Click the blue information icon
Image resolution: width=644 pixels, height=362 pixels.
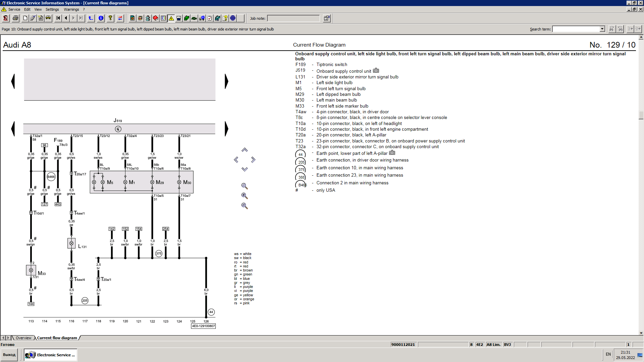[101, 18]
